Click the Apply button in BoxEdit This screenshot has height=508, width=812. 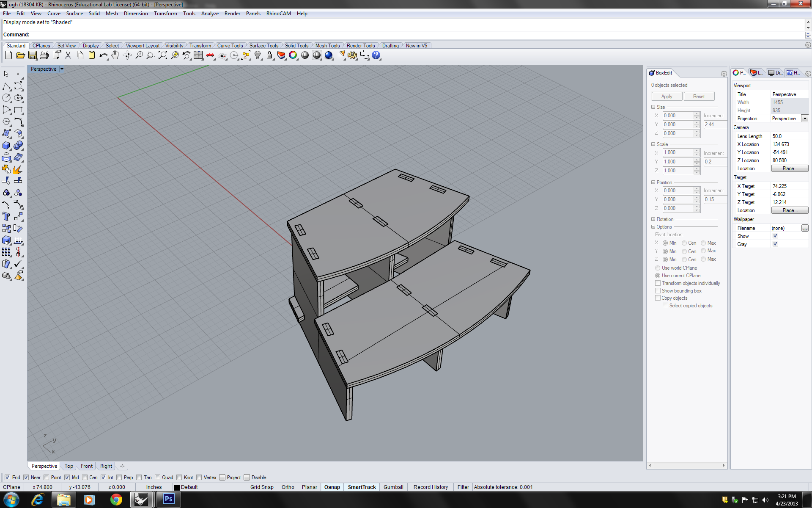[667, 97]
